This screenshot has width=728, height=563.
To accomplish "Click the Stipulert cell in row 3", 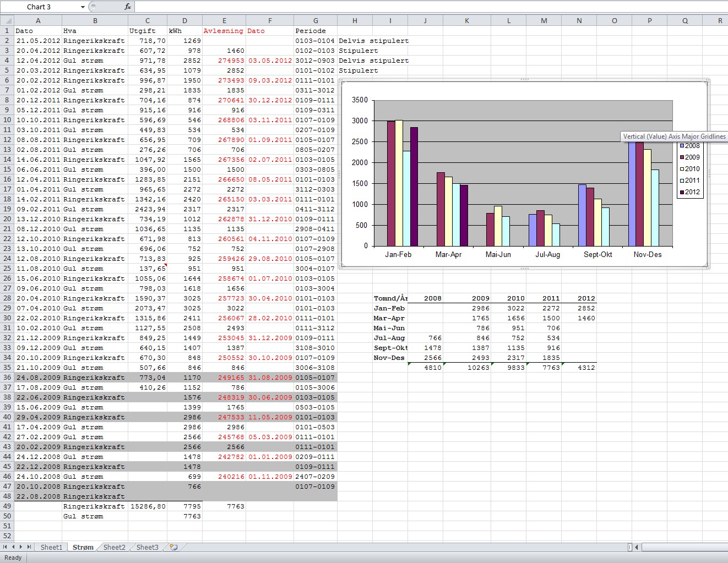I will pos(358,51).
